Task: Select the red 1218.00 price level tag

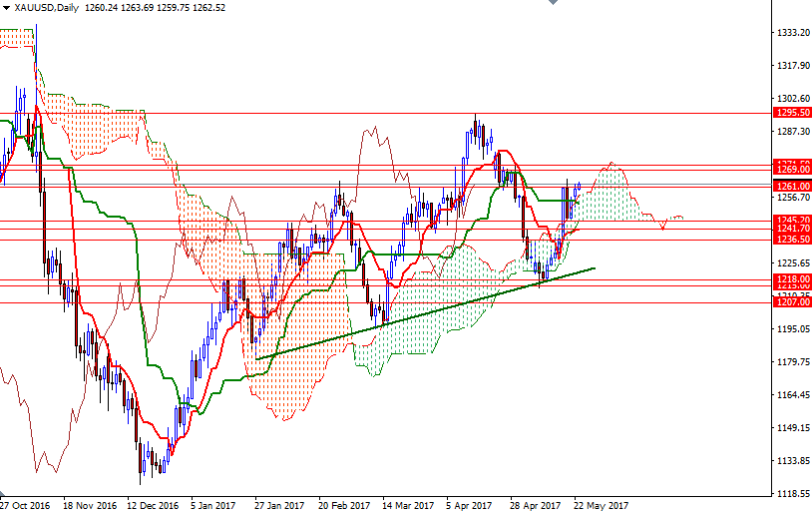Action: [792, 279]
